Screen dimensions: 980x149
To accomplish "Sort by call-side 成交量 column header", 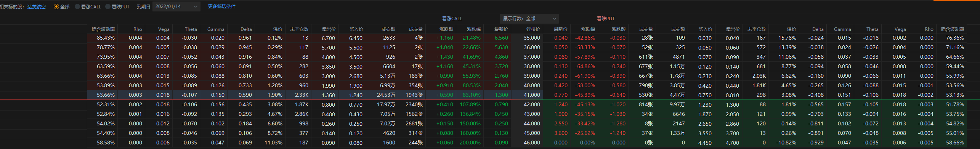I will (416, 29).
